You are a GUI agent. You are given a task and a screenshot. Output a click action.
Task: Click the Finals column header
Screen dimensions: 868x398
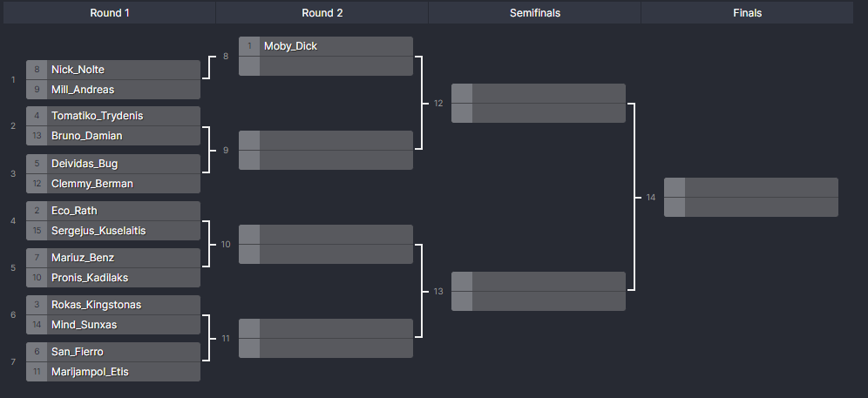coord(748,13)
